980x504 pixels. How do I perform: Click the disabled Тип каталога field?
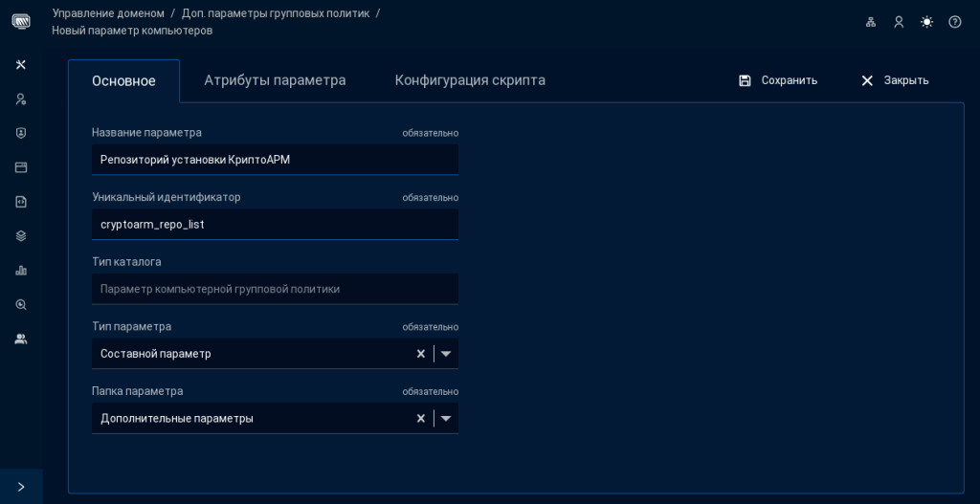[x=275, y=289]
